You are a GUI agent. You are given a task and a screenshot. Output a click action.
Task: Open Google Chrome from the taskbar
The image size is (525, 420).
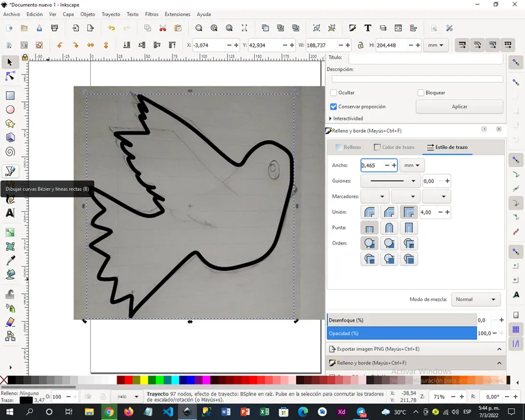[109, 412]
